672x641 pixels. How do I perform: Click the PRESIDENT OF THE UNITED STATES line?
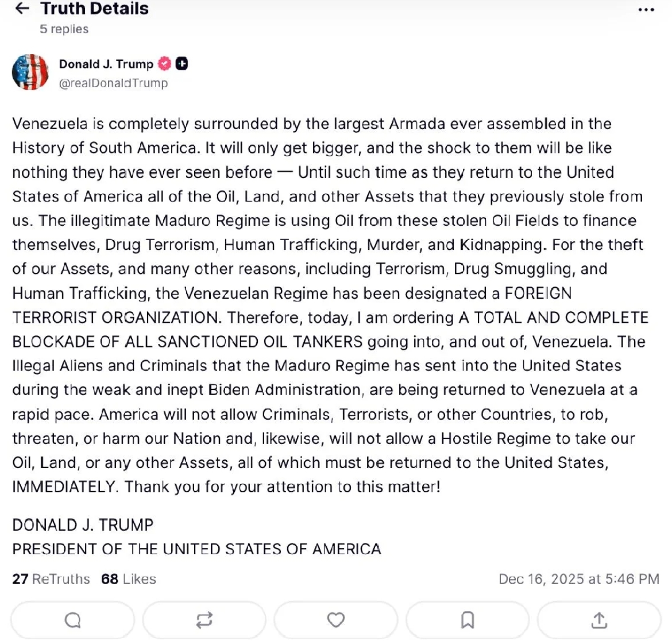pyautogui.click(x=196, y=549)
